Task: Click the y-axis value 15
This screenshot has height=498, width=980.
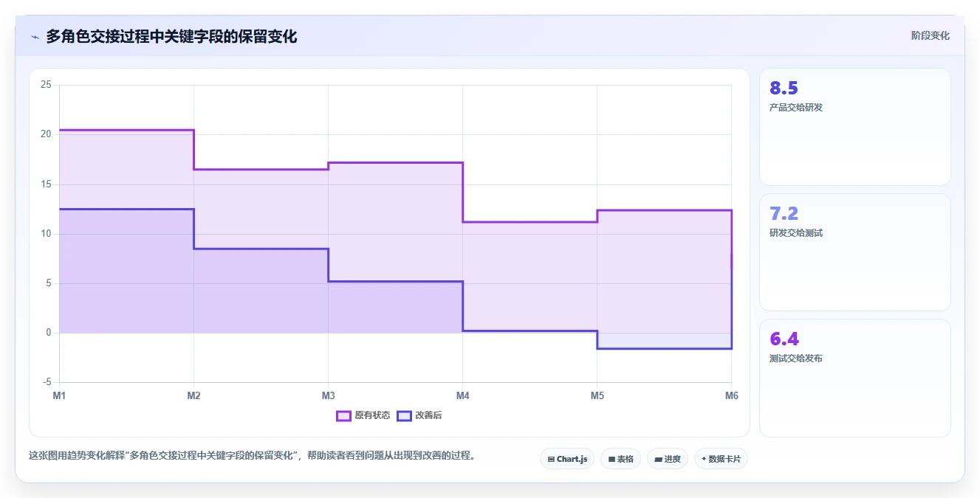Action: tap(46, 184)
